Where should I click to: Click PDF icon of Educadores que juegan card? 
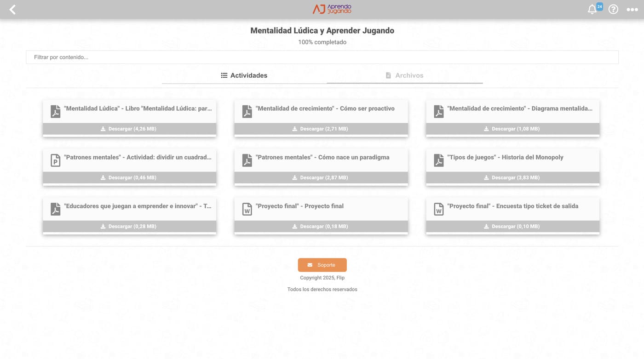(56, 209)
